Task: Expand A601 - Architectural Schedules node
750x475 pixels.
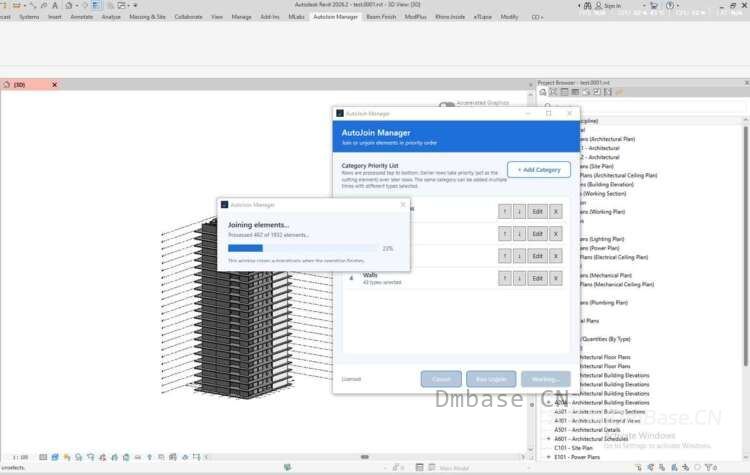Action: (x=549, y=439)
